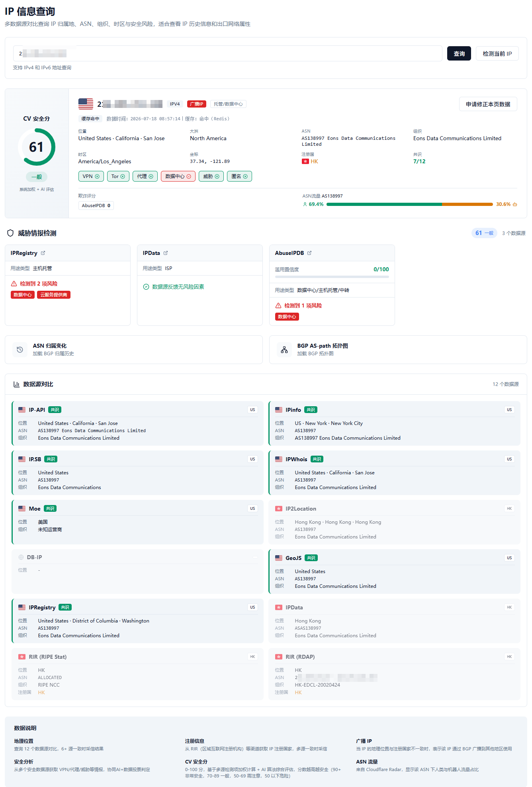Click the 检测当前 IP button

(x=497, y=53)
